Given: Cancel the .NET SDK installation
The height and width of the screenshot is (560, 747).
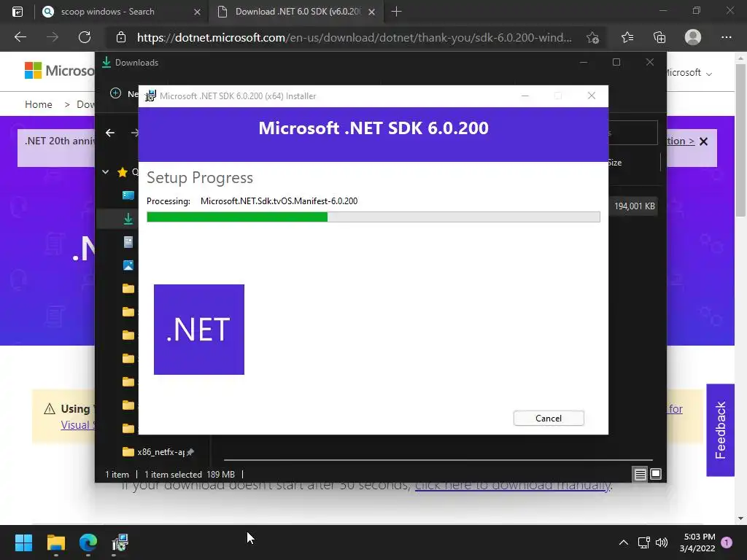Looking at the screenshot, I should coord(549,418).
